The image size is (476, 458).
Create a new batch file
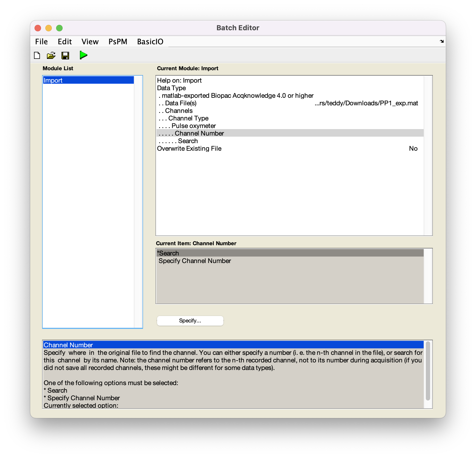coord(38,55)
